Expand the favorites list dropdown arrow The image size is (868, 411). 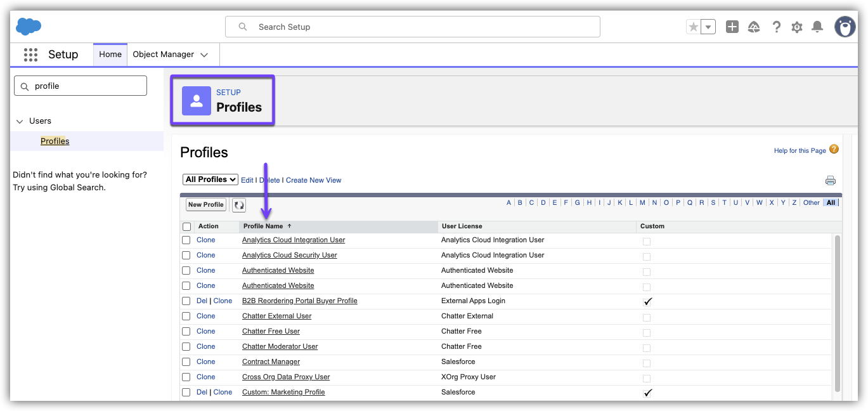708,27
